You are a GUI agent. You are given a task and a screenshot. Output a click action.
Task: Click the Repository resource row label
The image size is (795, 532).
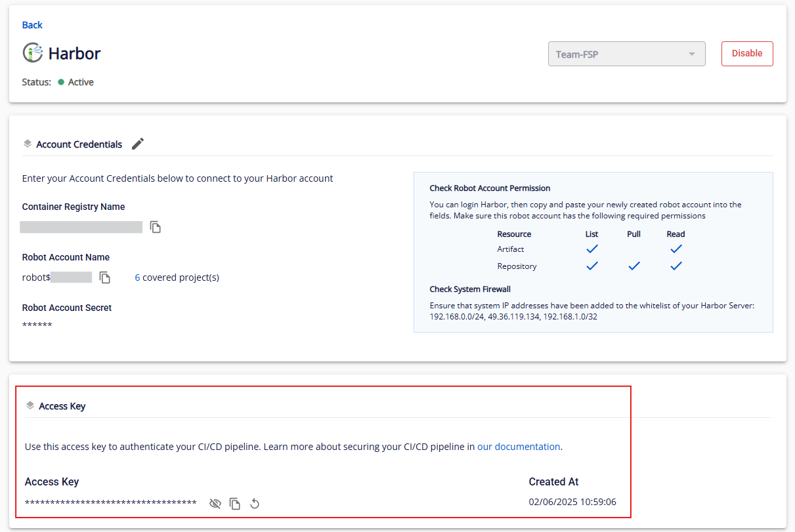click(517, 266)
